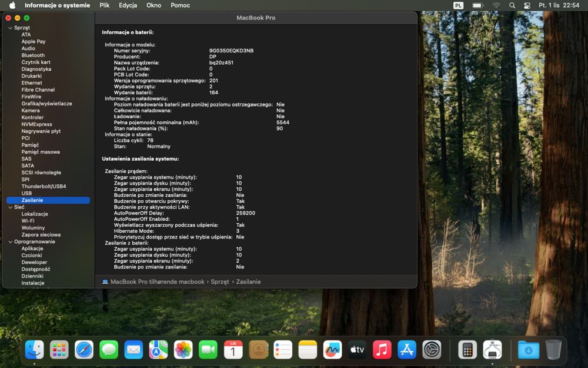Select Pamięć masowa in the sidebar
Viewport: 588px width, 368px height.
(41, 152)
